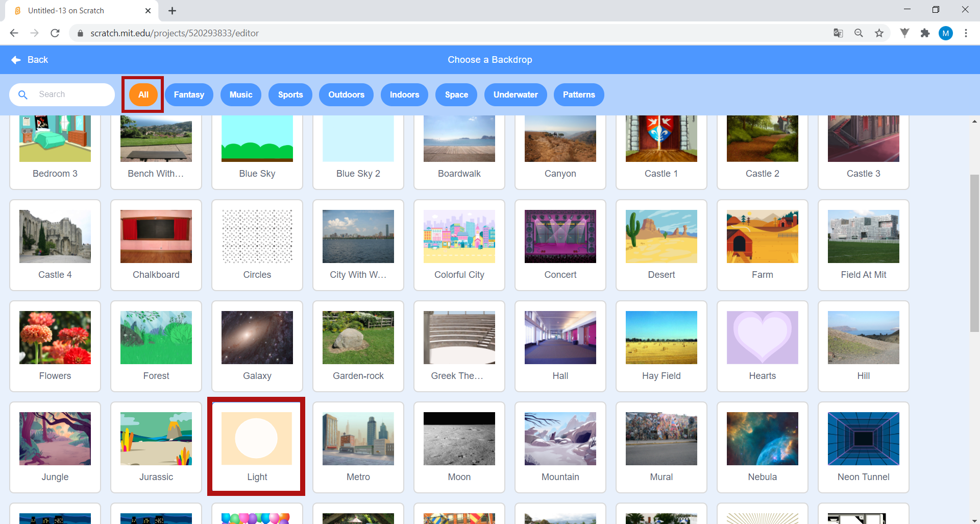Filter backdrops by Sports
The image size is (980, 524).
(x=290, y=94)
